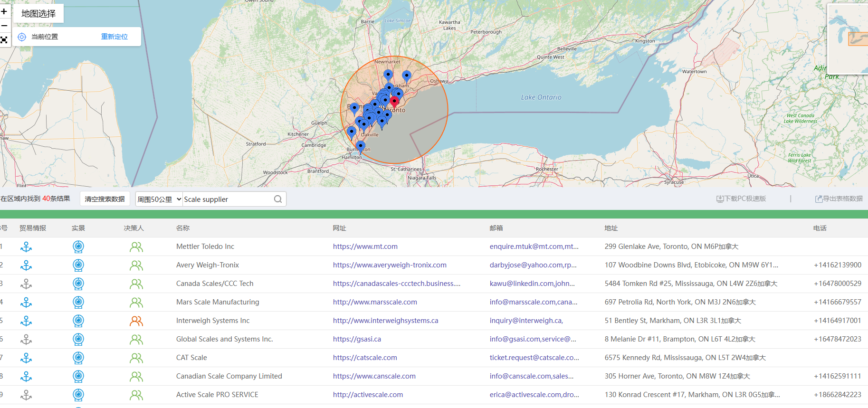The image size is (868, 408).
Task: View decision makers for Avery Weigh-Tronix
Action: 136,266
